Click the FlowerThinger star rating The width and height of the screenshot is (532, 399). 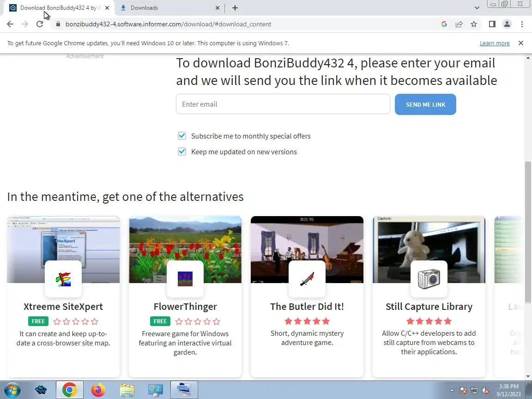tap(198, 321)
